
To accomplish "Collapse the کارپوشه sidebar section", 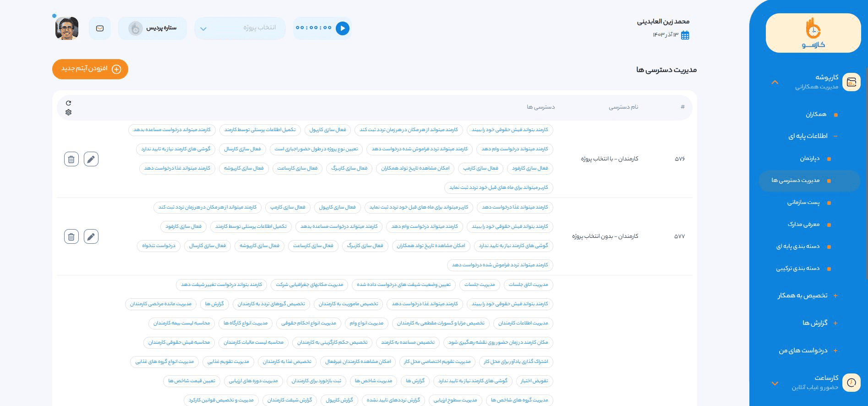I will click(775, 82).
